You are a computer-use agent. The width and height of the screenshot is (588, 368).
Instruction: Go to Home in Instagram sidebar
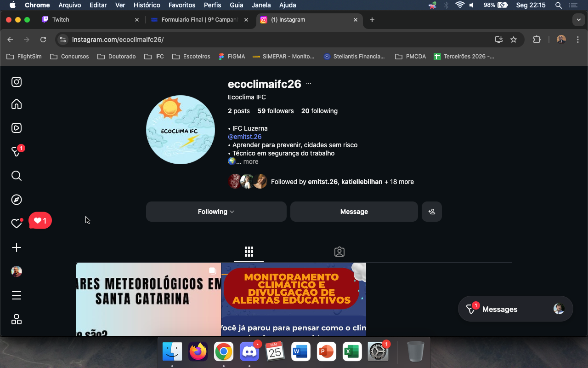[x=17, y=104]
